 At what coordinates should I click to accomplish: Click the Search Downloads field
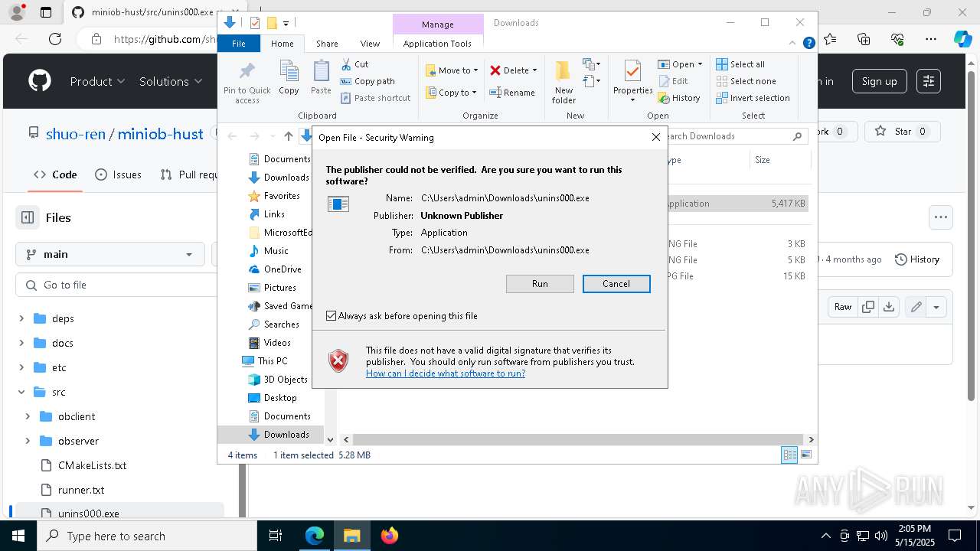pyautogui.click(x=735, y=136)
